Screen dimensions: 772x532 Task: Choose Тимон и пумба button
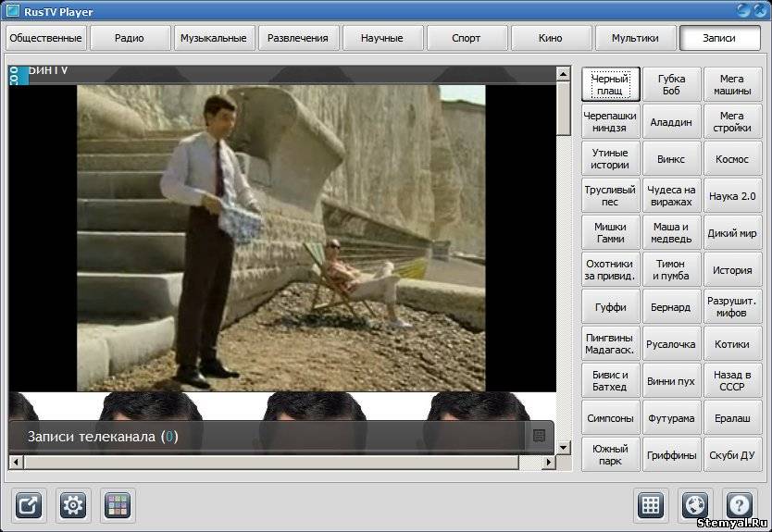tap(671, 269)
